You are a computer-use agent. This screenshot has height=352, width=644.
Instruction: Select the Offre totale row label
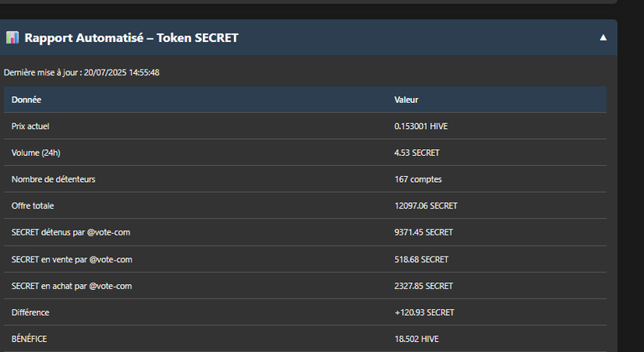(33, 206)
